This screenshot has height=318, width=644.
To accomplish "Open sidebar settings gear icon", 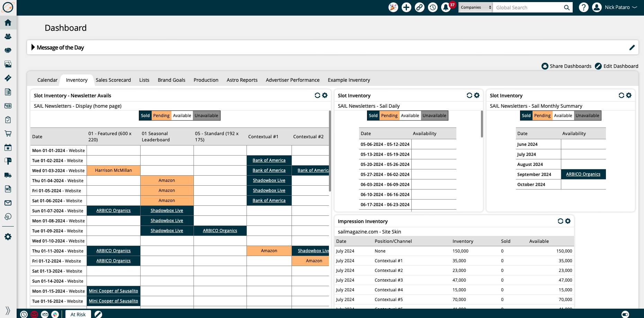I will point(8,237).
